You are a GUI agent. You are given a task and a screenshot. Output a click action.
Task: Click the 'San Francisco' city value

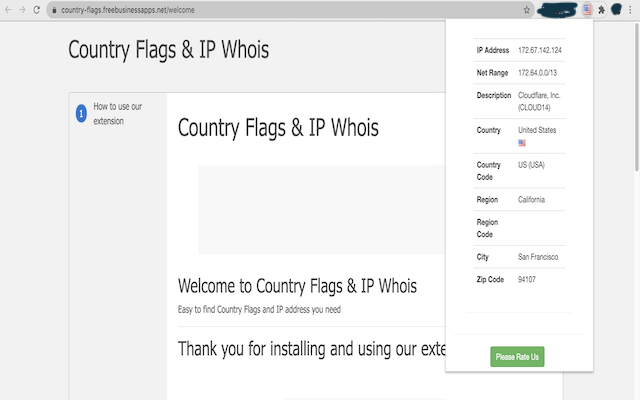(538, 257)
